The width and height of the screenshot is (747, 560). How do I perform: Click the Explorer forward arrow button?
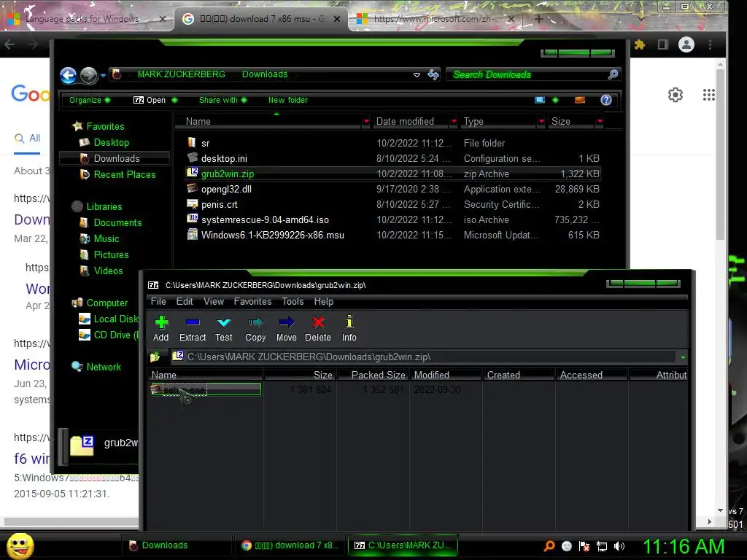coord(88,75)
